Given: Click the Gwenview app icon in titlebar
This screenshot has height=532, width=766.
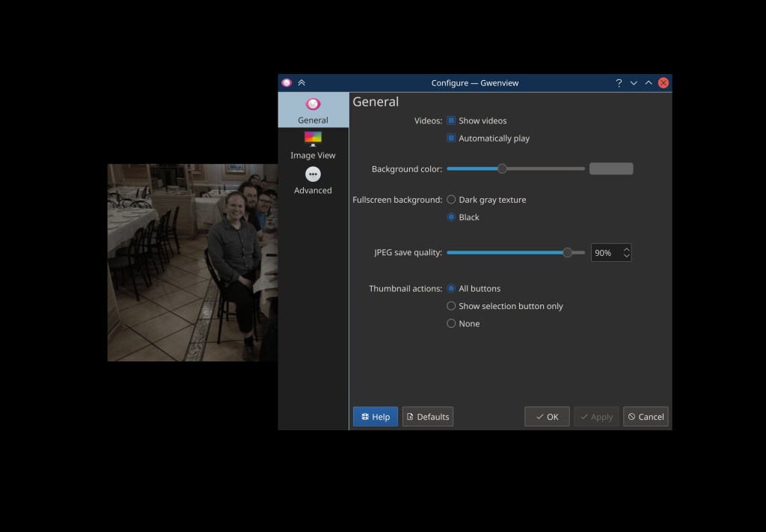Looking at the screenshot, I should (287, 83).
